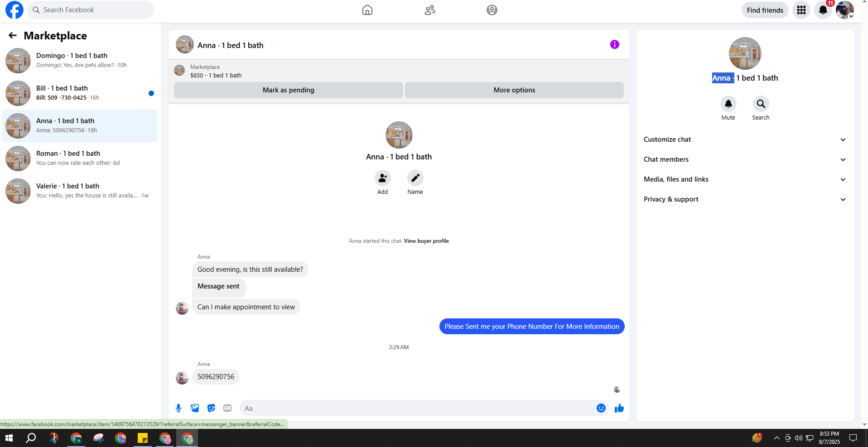Expand the Chat members section

pos(745,159)
